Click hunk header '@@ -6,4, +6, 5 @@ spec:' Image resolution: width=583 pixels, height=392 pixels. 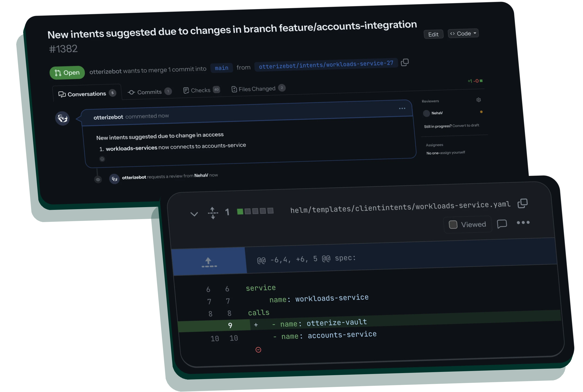[306, 259]
